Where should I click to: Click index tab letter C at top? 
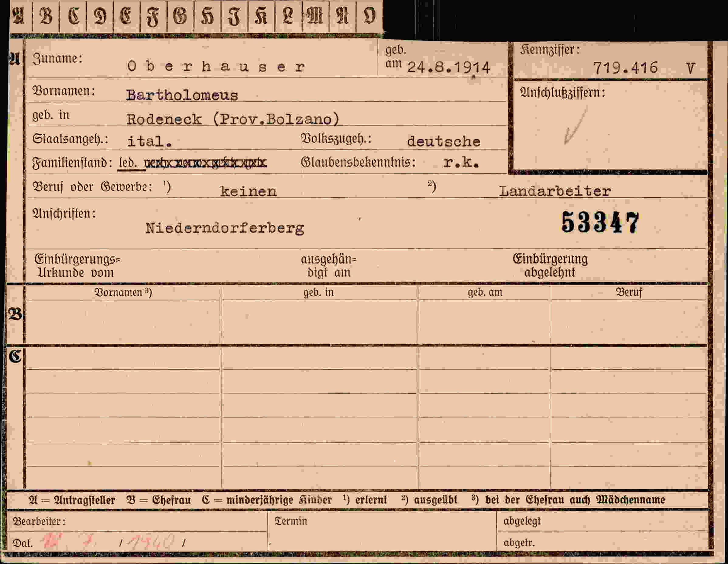[x=73, y=16]
